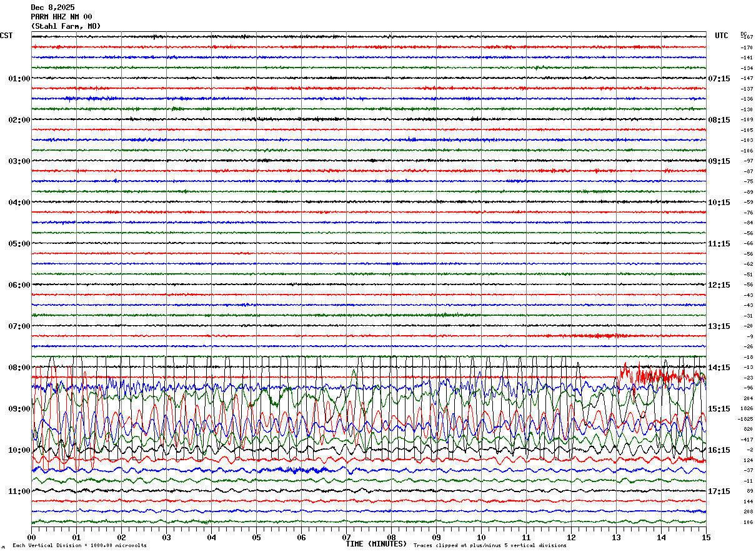Image resolution: width=756 pixels, height=554 pixels.
Task: Click the DC offset value "-141"
Action: tap(747, 58)
